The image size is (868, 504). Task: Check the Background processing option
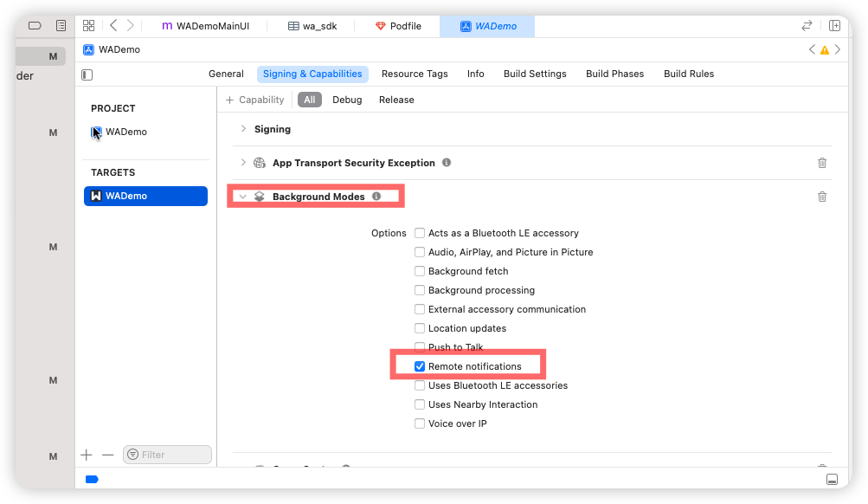(420, 290)
